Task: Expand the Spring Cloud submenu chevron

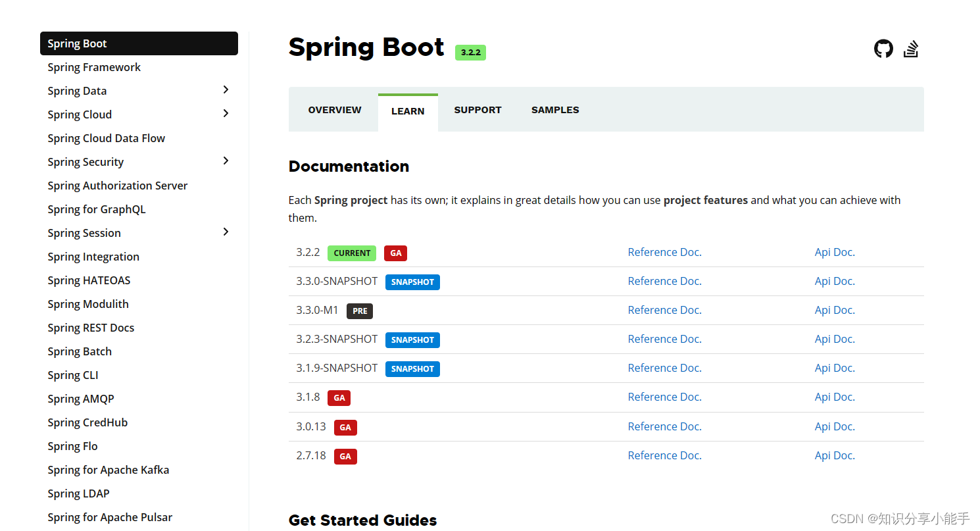Action: 226,113
